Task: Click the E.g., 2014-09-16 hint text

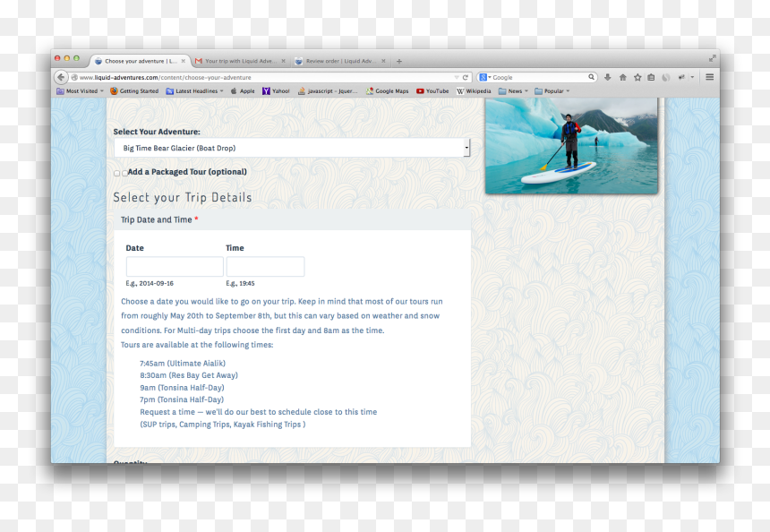Action: 150,283
